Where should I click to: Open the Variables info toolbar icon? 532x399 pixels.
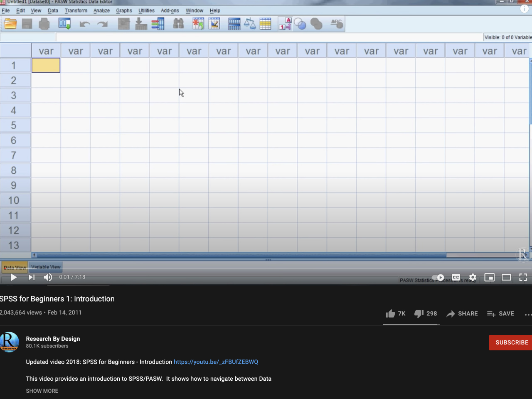(x=158, y=24)
